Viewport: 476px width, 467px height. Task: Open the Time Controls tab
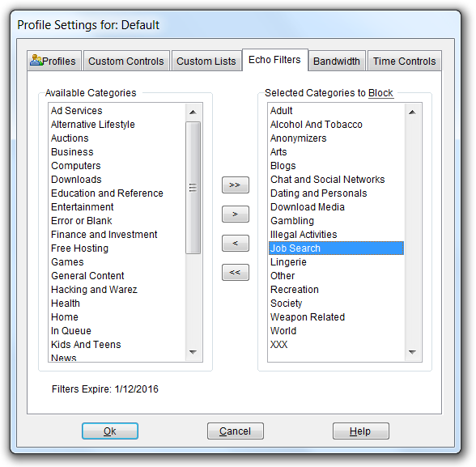click(x=405, y=61)
